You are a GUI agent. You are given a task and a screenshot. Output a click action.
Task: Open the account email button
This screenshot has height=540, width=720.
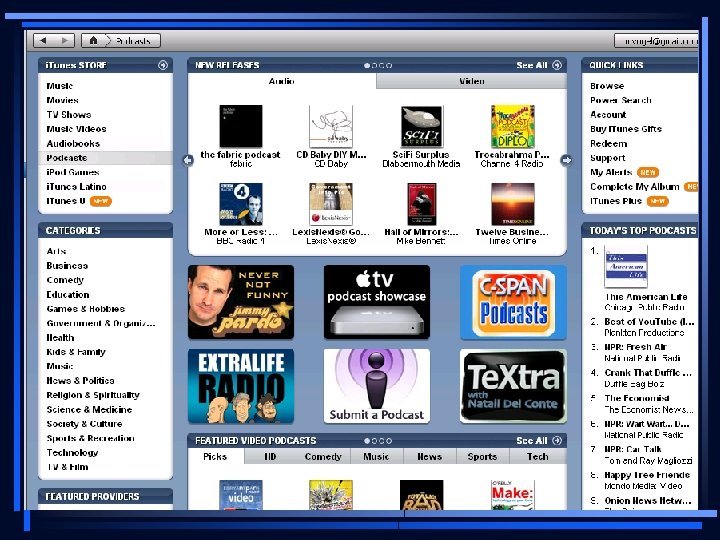coord(657,40)
